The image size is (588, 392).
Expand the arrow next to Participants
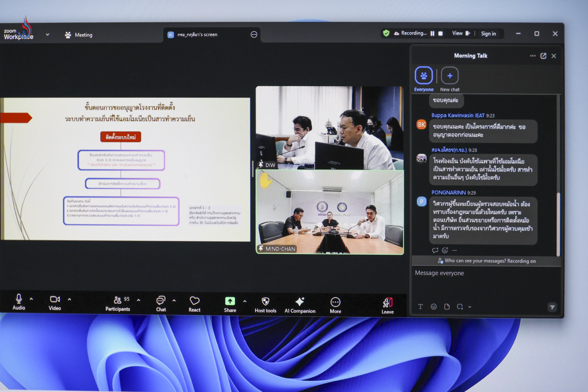138,300
